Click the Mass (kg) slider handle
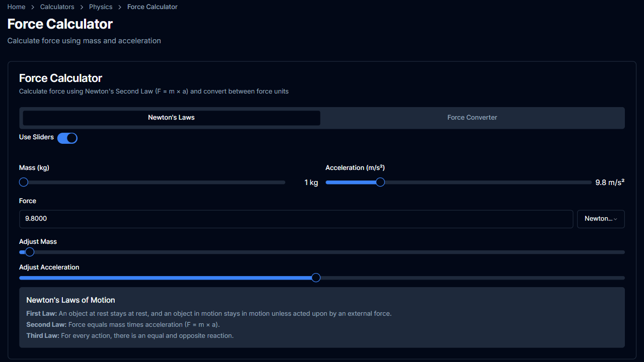644x362 pixels. pyautogui.click(x=23, y=182)
